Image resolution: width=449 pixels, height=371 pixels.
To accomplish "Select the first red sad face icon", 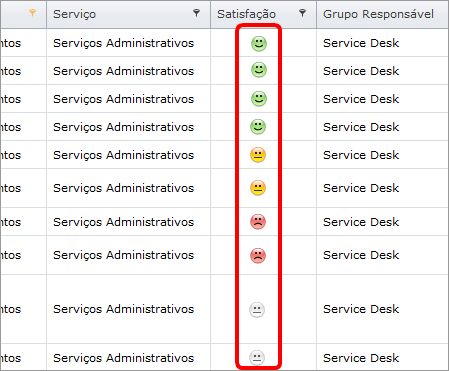I will (258, 222).
